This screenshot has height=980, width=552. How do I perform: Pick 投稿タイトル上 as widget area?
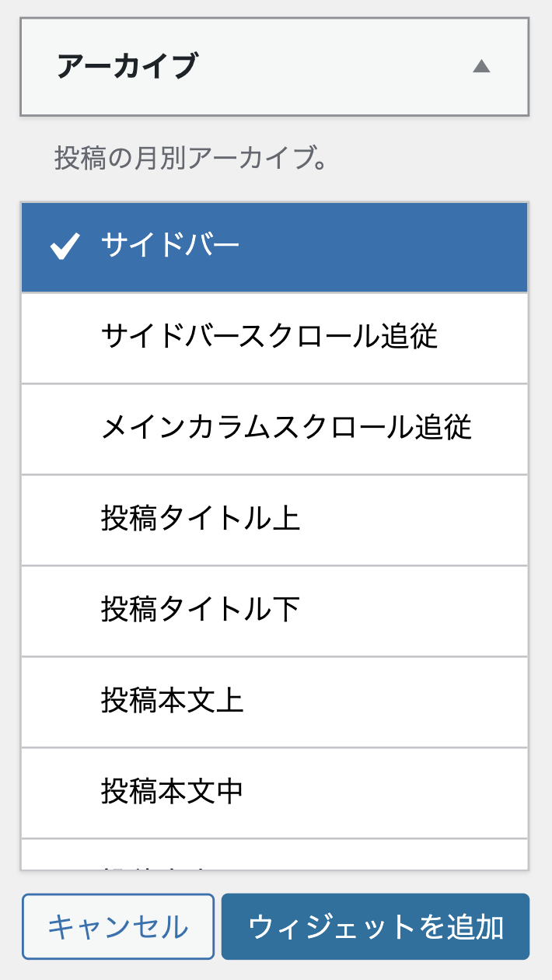[x=200, y=520]
